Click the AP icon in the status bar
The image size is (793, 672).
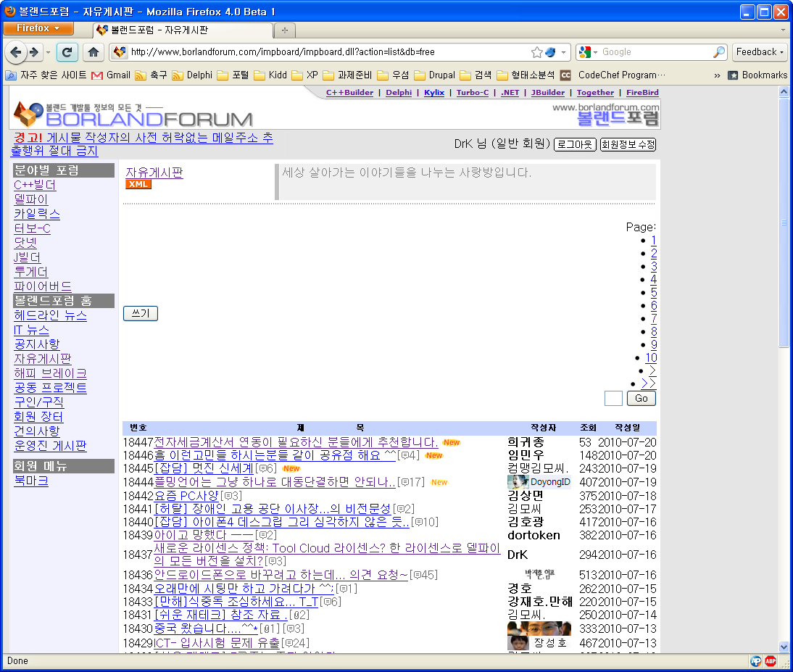tap(755, 661)
